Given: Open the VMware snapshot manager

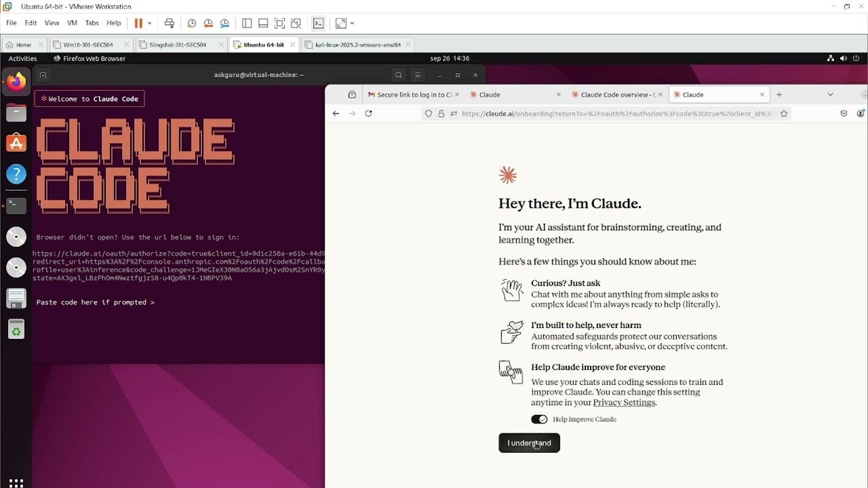Looking at the screenshot, I should point(224,23).
